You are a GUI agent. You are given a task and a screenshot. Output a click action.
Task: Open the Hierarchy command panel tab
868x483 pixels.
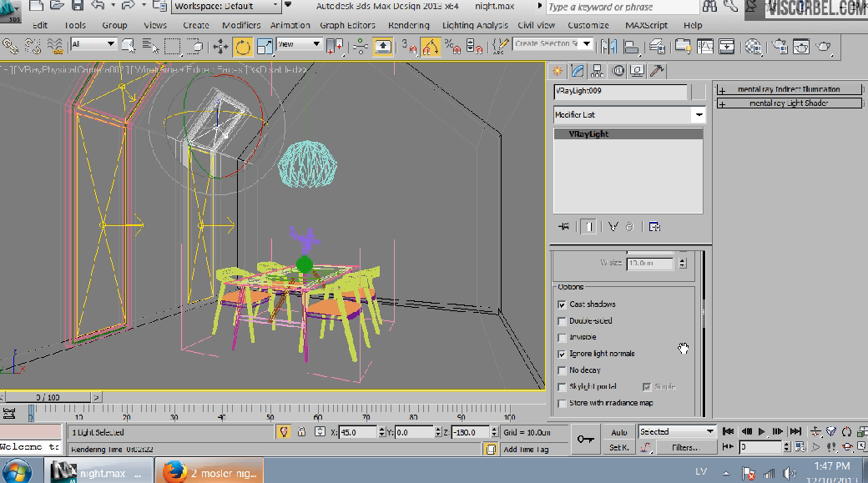598,71
